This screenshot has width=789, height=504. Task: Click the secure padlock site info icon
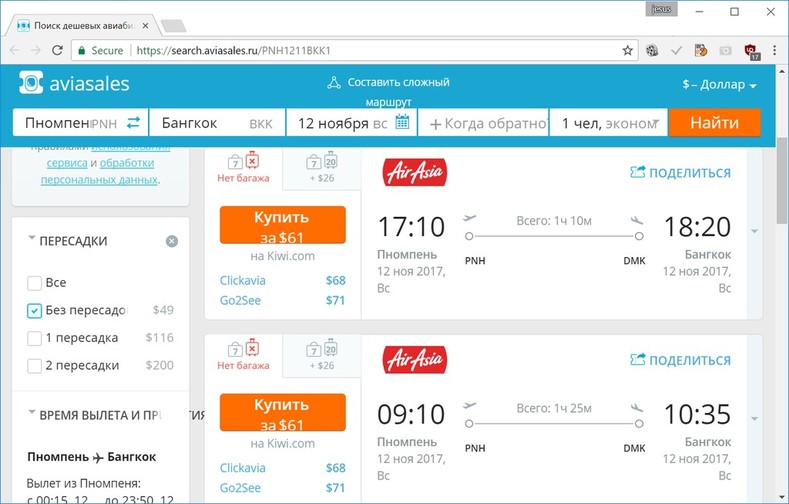pos(81,51)
